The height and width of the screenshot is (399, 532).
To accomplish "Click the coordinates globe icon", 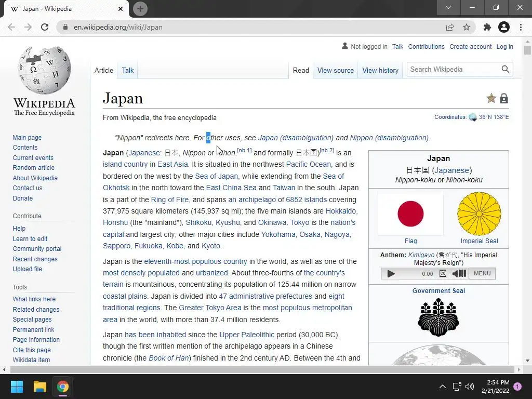I will click(473, 117).
